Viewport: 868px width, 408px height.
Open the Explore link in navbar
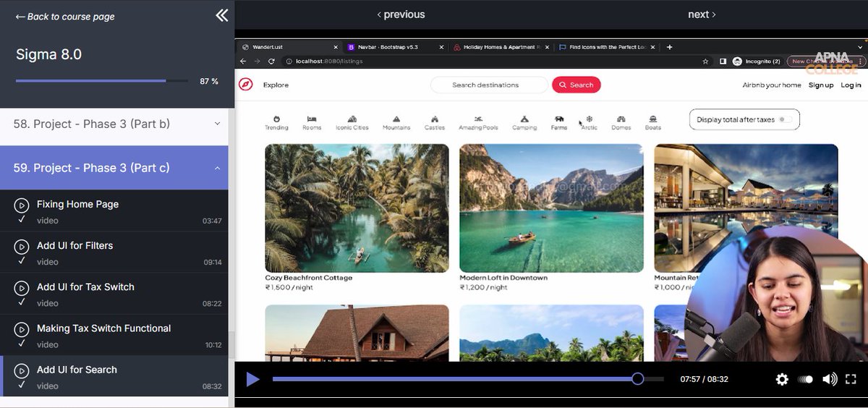[276, 85]
